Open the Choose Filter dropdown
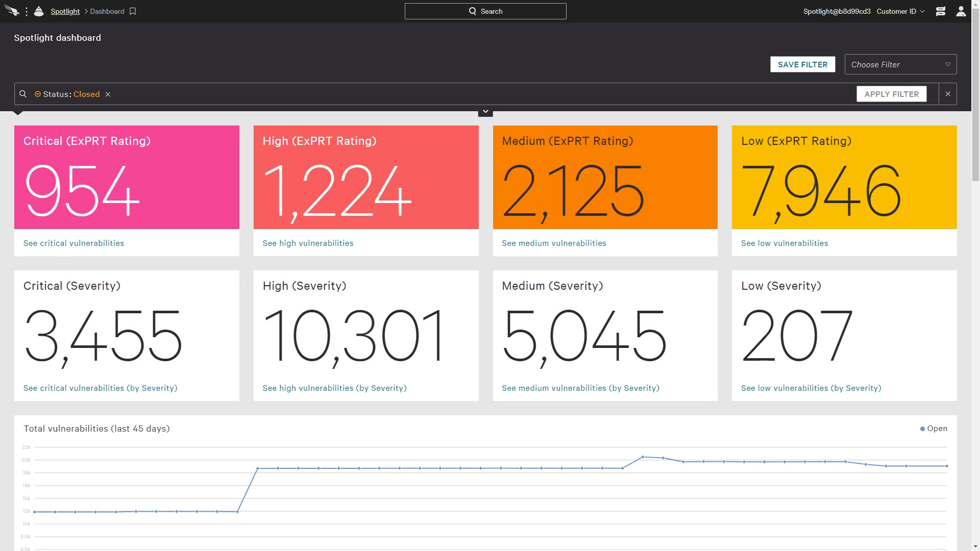 pos(900,64)
